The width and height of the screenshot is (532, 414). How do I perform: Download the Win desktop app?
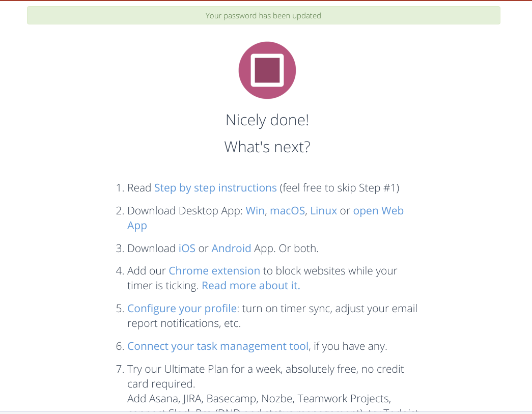[255, 210]
